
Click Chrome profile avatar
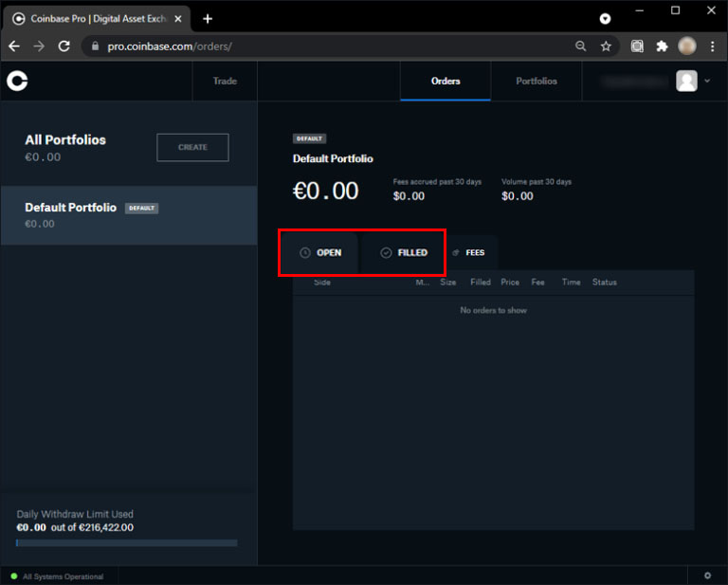[686, 46]
